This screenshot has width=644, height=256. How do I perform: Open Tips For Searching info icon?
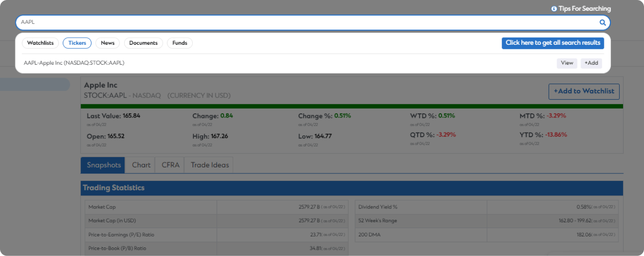tap(554, 9)
